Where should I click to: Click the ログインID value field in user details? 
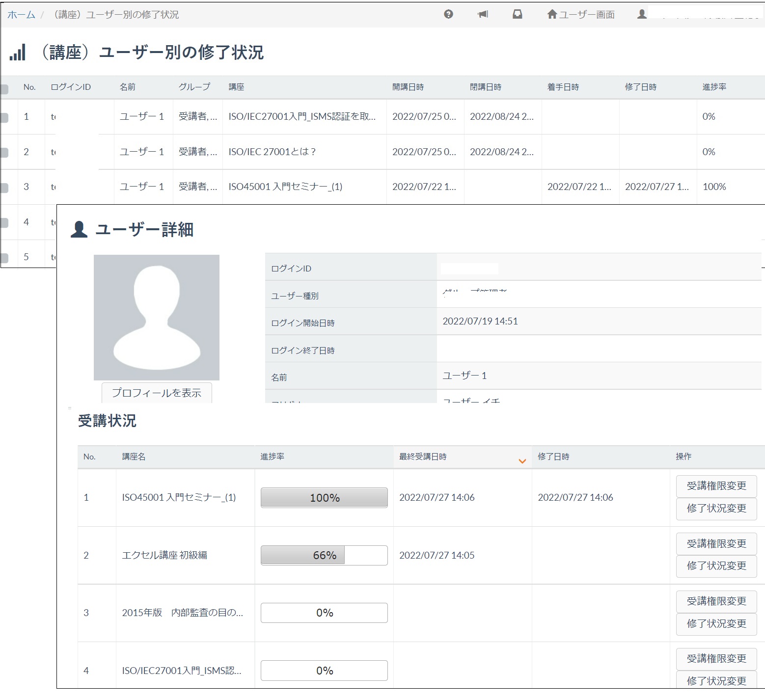(x=599, y=268)
